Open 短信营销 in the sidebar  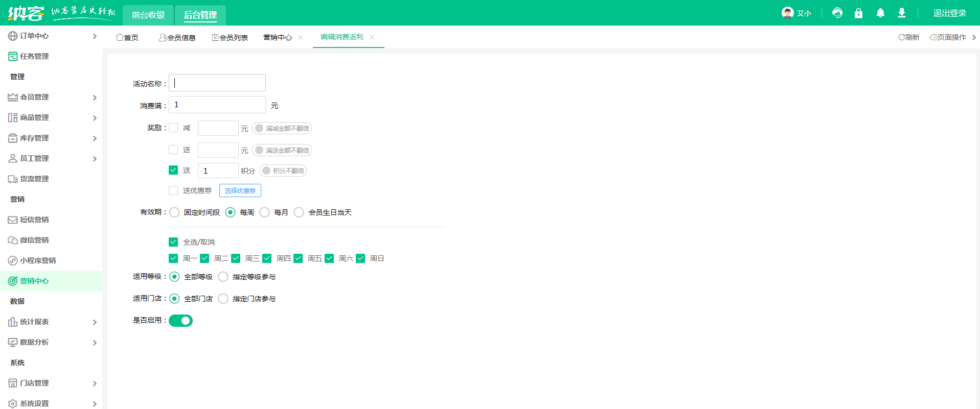[x=34, y=220]
